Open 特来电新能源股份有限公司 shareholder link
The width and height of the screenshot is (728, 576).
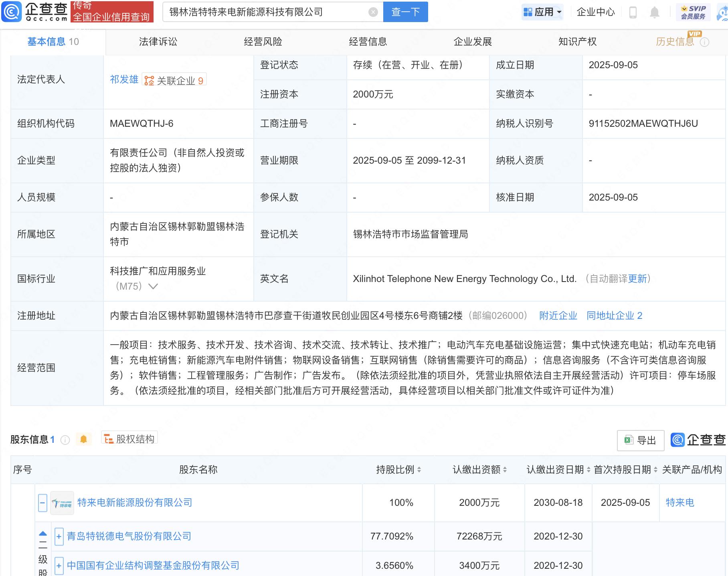(x=135, y=503)
